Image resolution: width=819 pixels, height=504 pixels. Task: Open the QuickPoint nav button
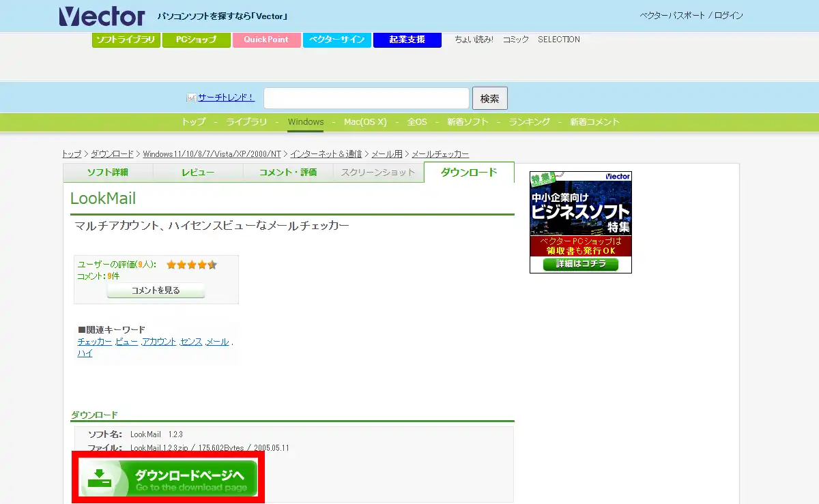coord(266,40)
